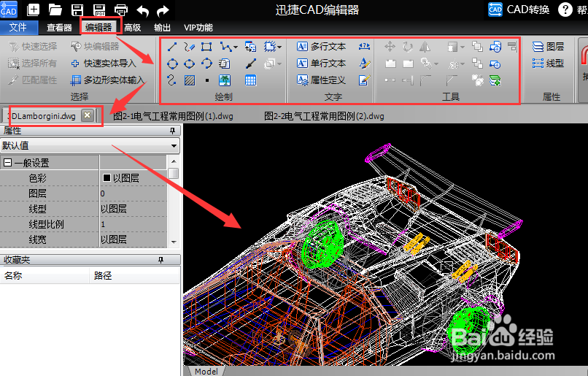Click the 线宽 property value 以图层
Screen dimensions: 588x376
coord(133,239)
